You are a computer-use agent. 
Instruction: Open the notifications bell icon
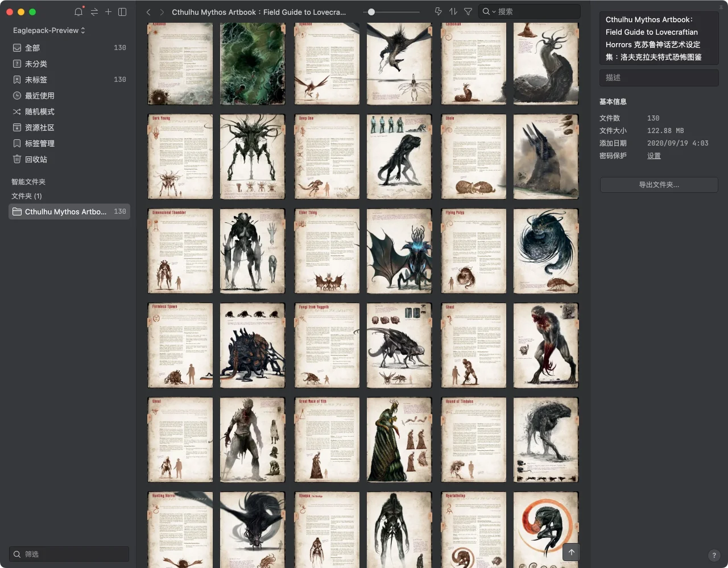(78, 11)
